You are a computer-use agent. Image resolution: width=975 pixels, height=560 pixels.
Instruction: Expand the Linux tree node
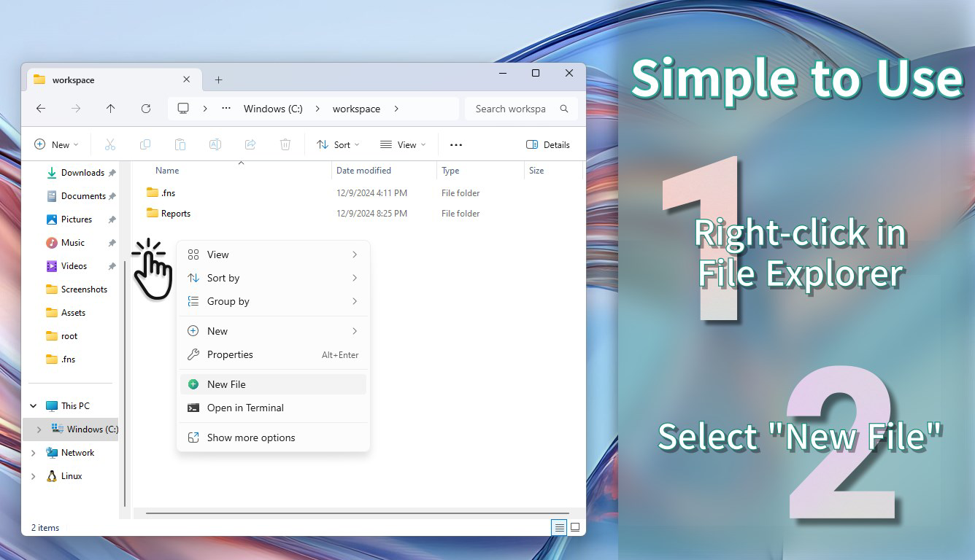coord(34,476)
